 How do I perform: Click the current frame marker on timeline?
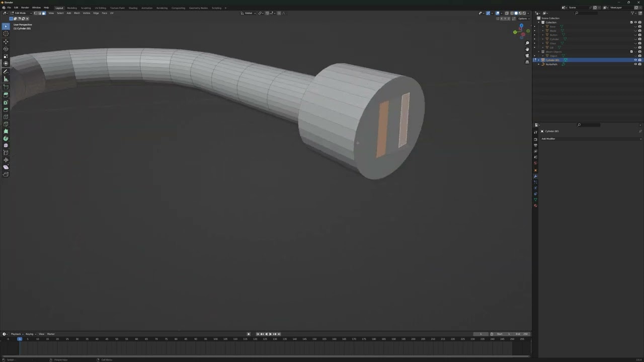[x=20, y=339]
